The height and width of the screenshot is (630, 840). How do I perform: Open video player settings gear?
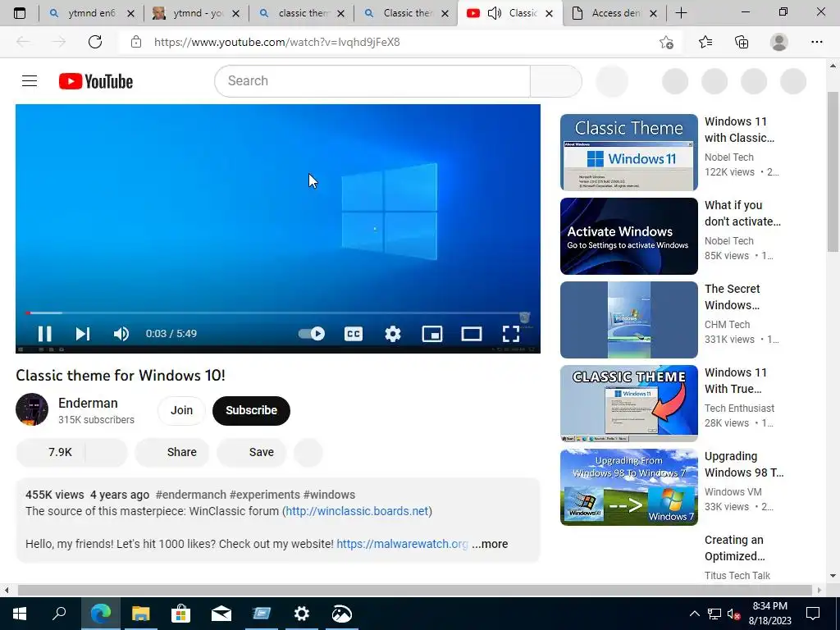coord(393,334)
